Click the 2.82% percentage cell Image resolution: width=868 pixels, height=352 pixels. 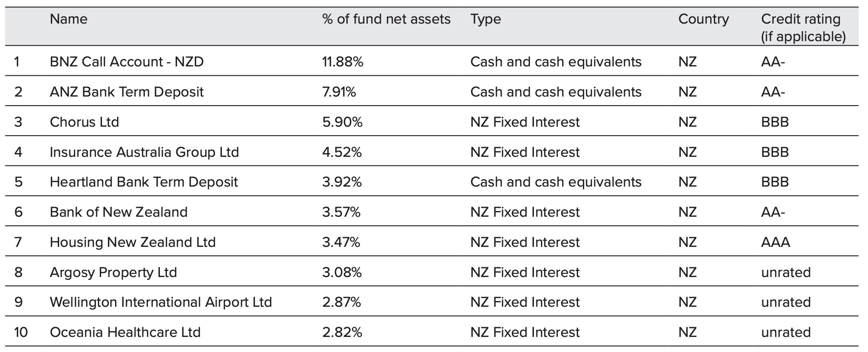(342, 332)
